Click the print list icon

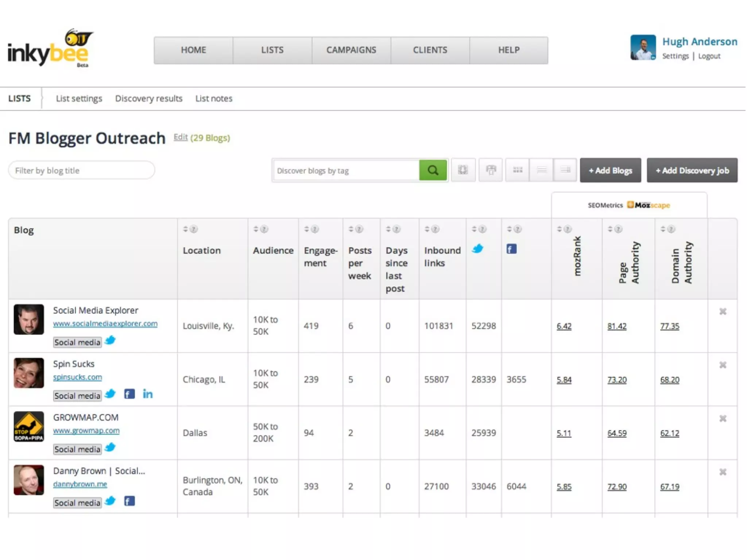pyautogui.click(x=491, y=170)
